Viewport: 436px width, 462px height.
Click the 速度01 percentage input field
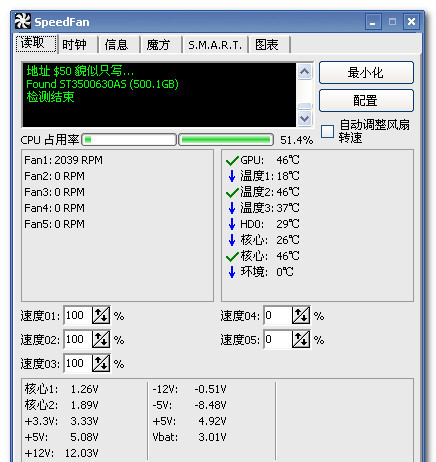(77, 315)
